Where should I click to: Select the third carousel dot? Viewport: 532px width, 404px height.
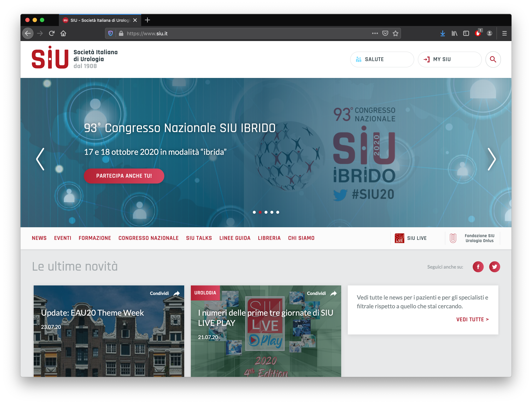266,212
